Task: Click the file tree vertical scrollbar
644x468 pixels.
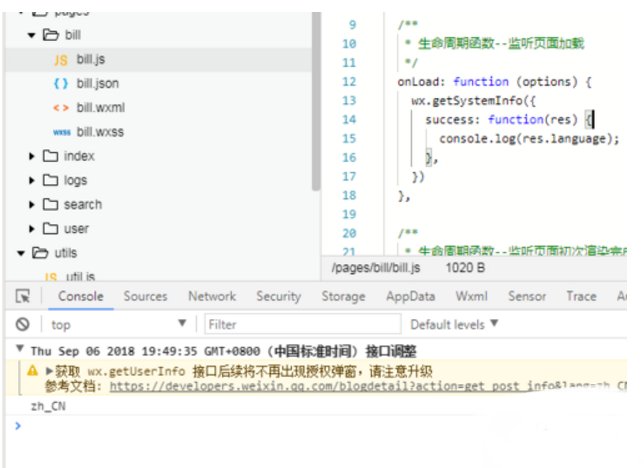Action: [x=316, y=100]
